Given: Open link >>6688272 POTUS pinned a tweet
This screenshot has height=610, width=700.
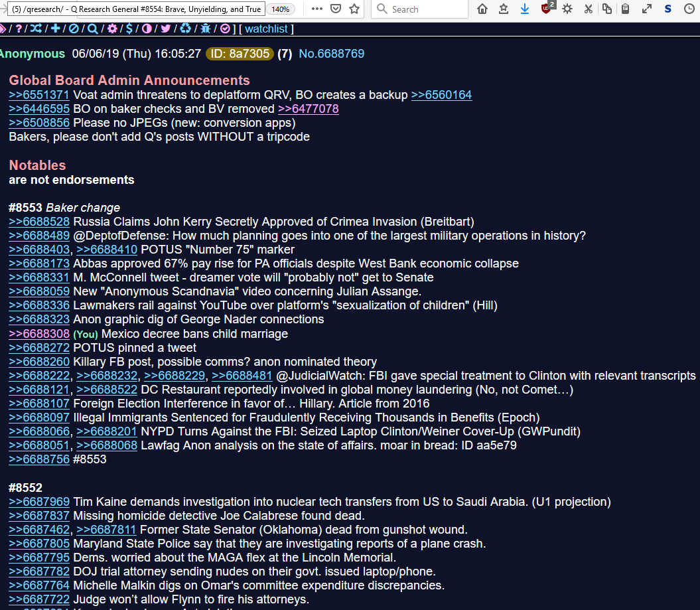Looking at the screenshot, I should click(x=39, y=348).
